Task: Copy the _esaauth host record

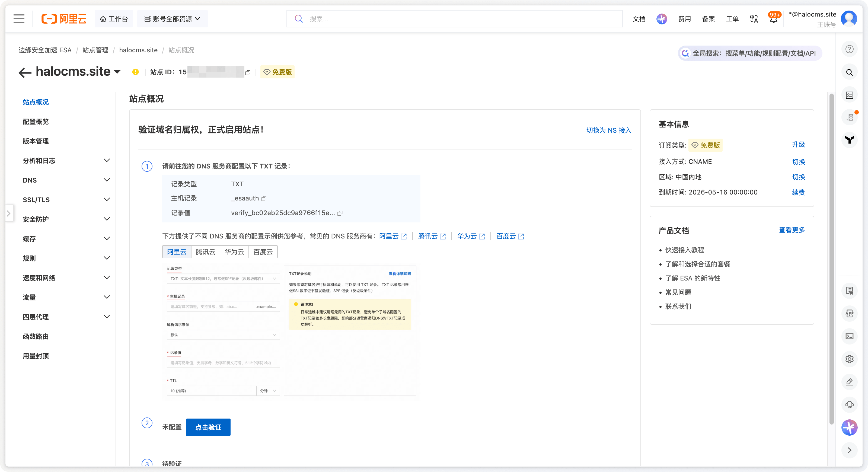Action: coord(264,199)
